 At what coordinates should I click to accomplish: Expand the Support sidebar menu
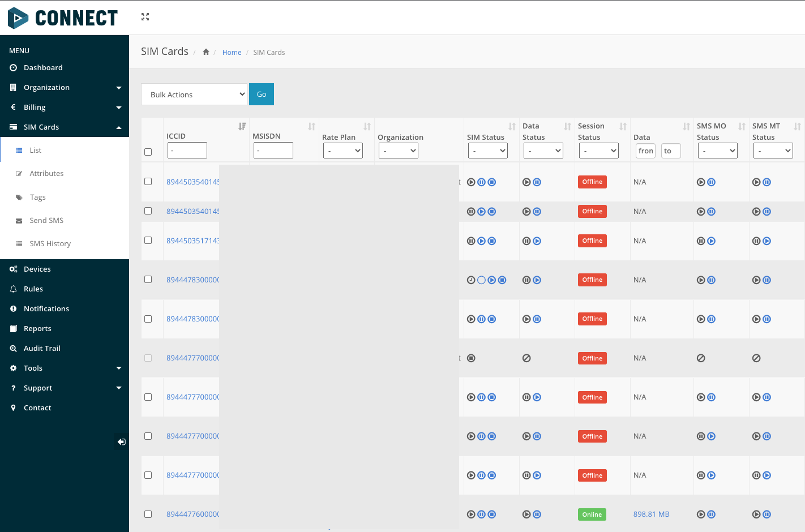(x=65, y=388)
